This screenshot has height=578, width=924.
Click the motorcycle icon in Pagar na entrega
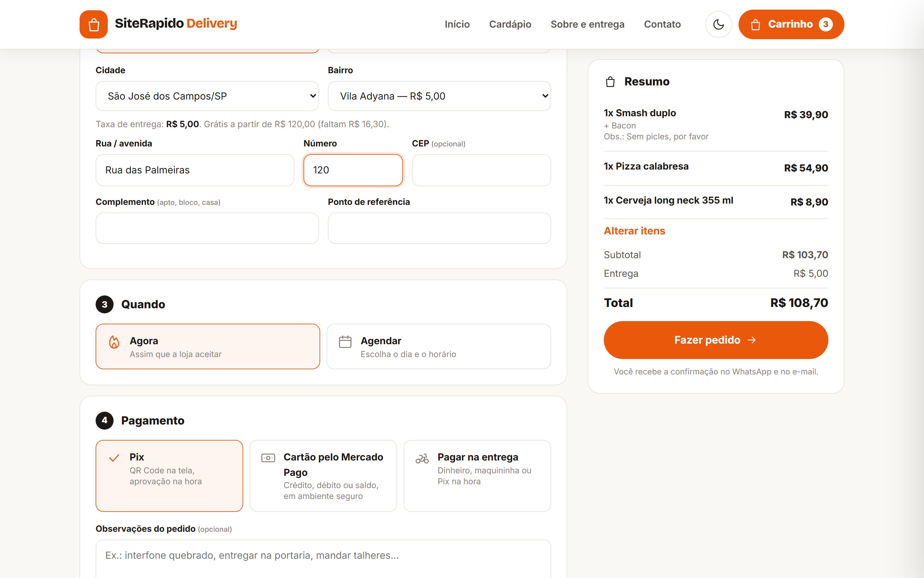coord(422,458)
